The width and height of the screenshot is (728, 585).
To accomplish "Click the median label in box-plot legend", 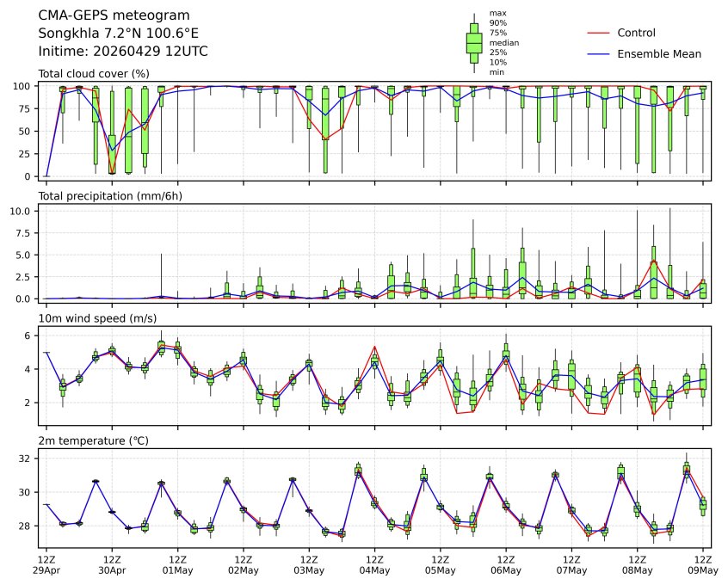I will coord(504,42).
